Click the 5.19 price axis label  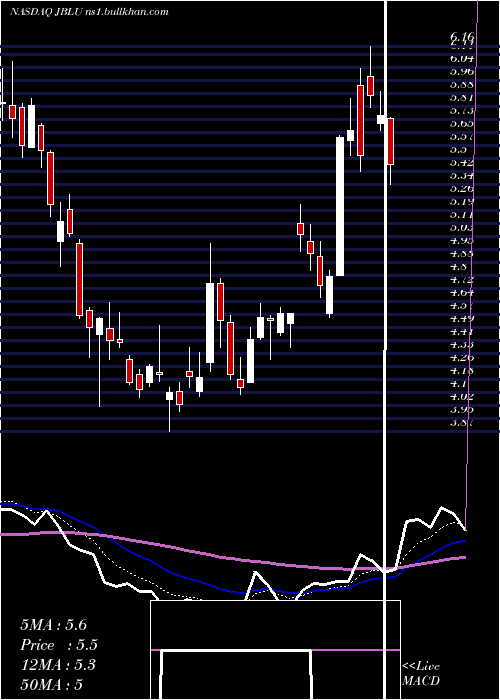[462, 201]
